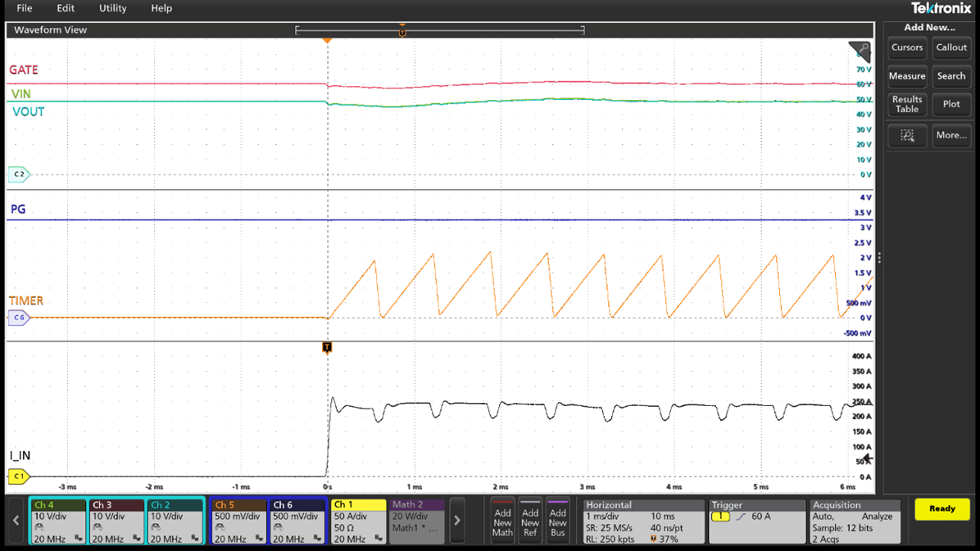Screen dimensions: 980x551
Task: Click the C1 waveform handle
Action: click(18, 476)
